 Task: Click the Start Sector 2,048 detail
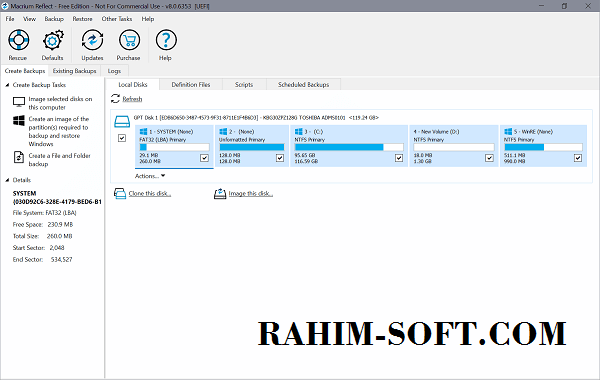pos(39,248)
